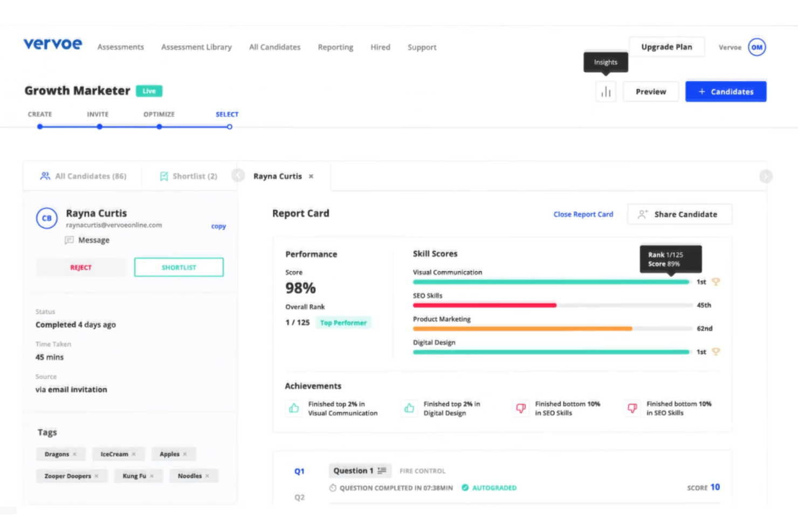Viewport: 798px width, 532px height.
Task: Open the Insights bar chart icon
Action: coord(606,92)
